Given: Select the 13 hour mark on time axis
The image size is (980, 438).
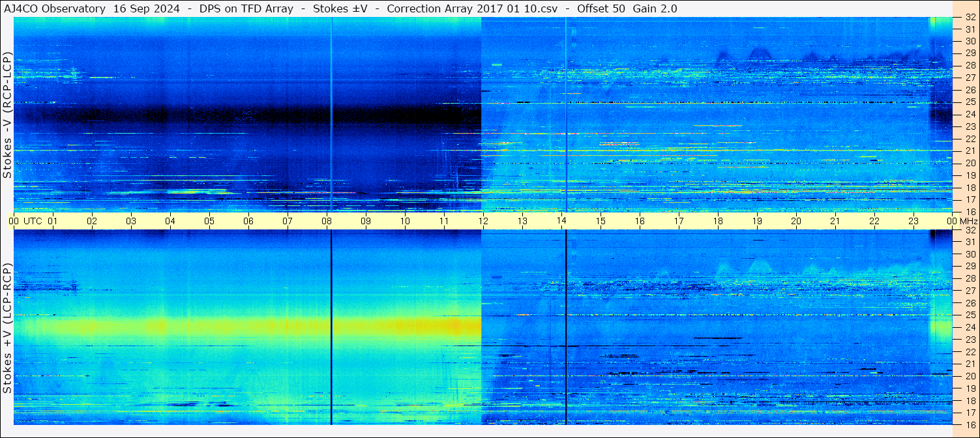Looking at the screenshot, I should click(x=522, y=221).
